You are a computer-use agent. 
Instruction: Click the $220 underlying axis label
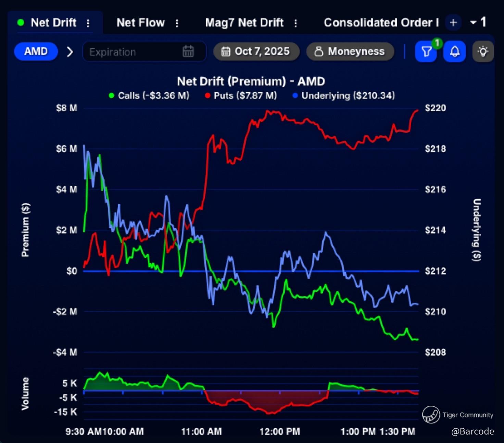click(436, 108)
